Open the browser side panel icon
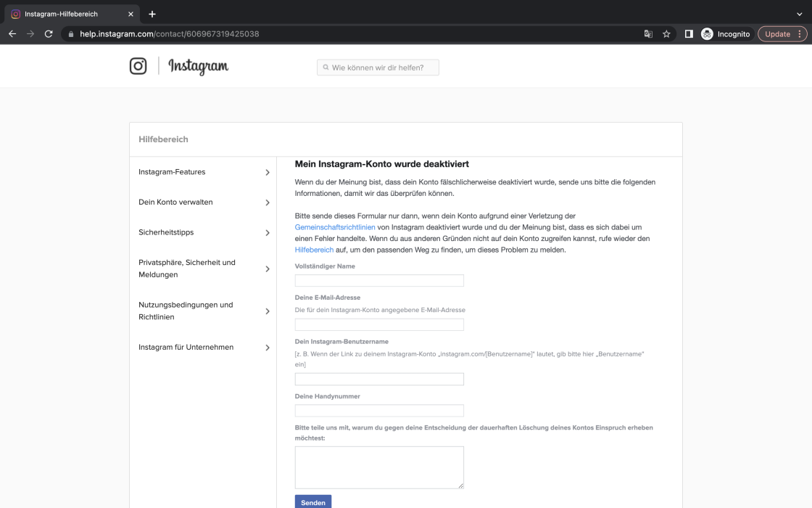This screenshot has height=508, width=812. [x=689, y=34]
